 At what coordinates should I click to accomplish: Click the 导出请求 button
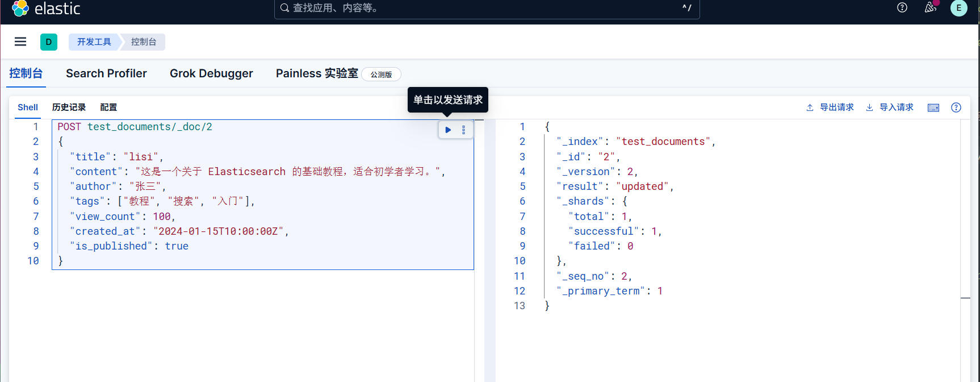coord(830,107)
